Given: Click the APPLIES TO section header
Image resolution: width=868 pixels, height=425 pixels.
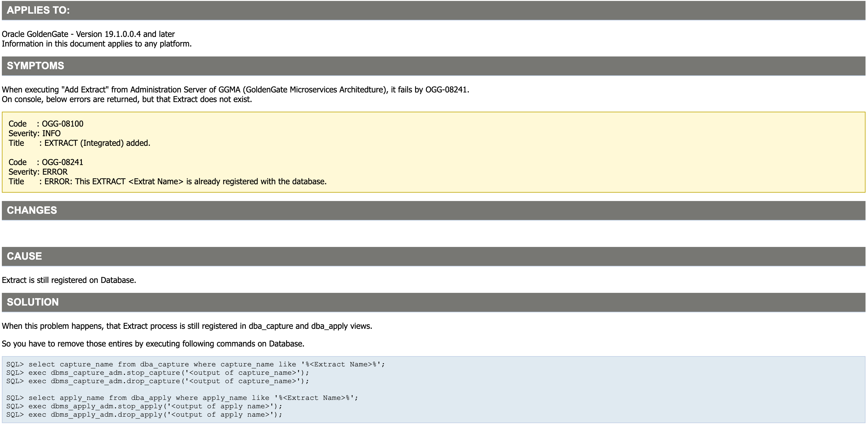Looking at the screenshot, I should (38, 10).
